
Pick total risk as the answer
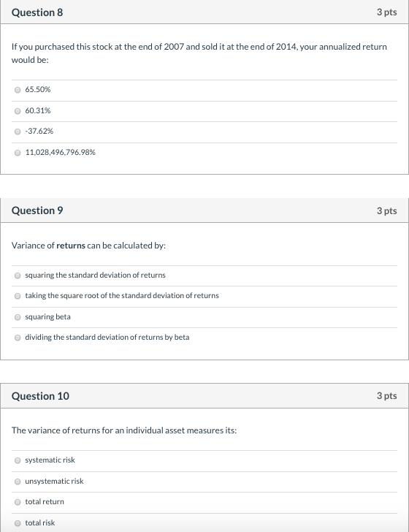[18, 523]
